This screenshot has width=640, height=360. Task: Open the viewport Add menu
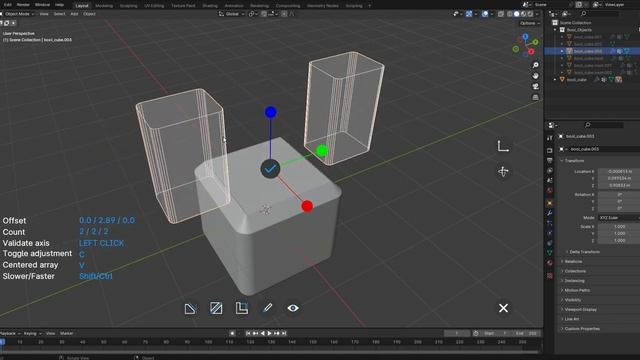point(74,14)
